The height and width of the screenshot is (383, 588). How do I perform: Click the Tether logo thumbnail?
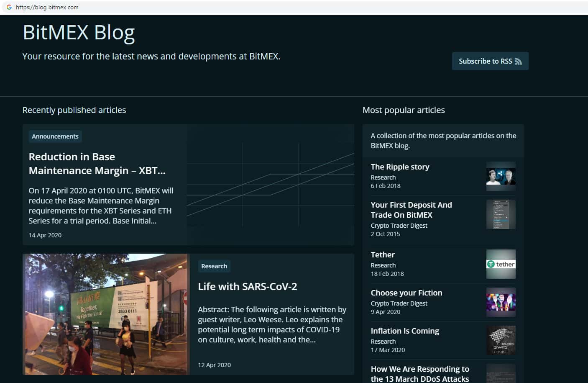pyautogui.click(x=501, y=264)
